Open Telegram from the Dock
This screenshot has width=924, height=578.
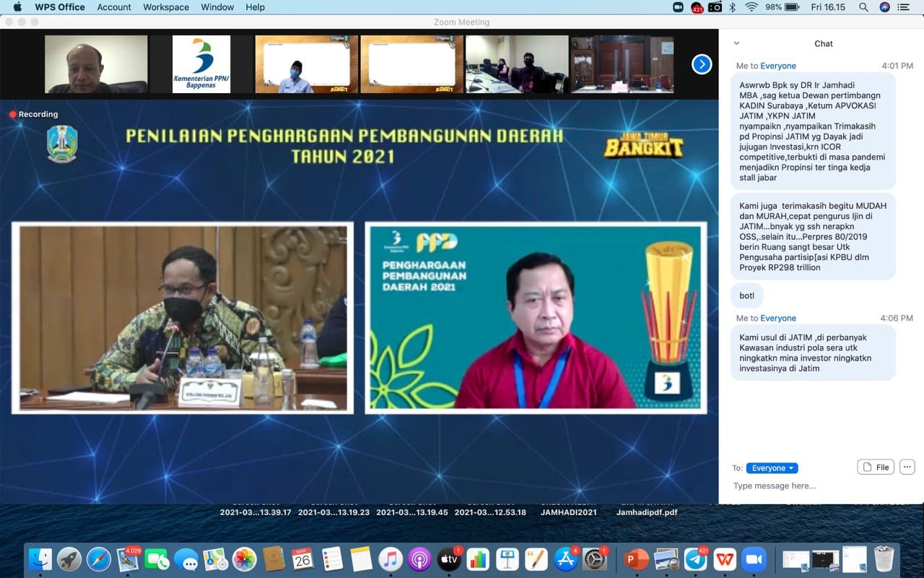pyautogui.click(x=695, y=559)
